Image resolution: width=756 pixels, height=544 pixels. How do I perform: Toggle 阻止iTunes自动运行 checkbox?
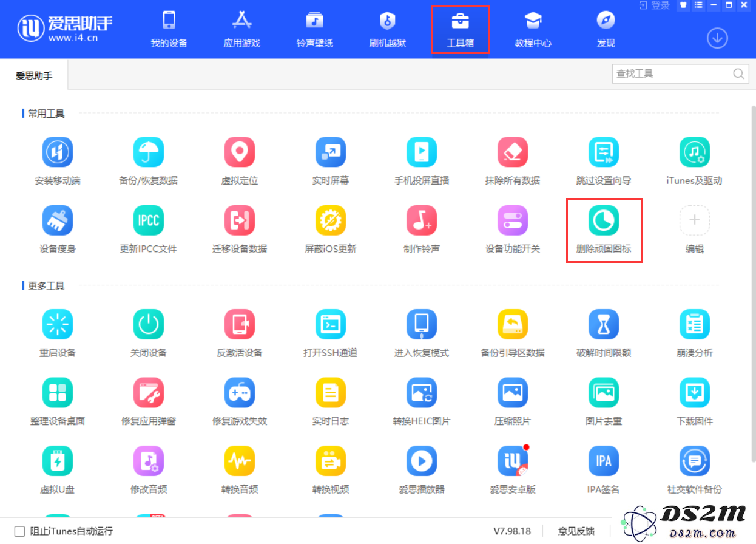pos(19,531)
